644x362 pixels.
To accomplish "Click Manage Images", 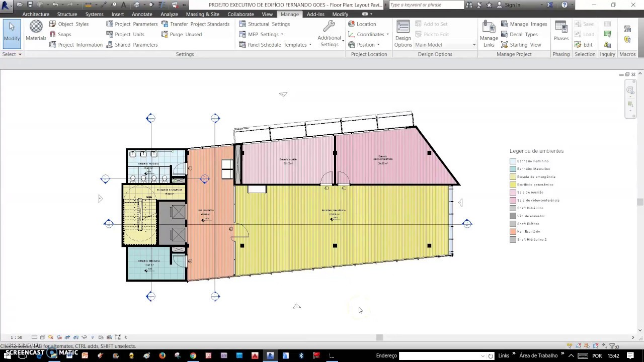I will [524, 24].
